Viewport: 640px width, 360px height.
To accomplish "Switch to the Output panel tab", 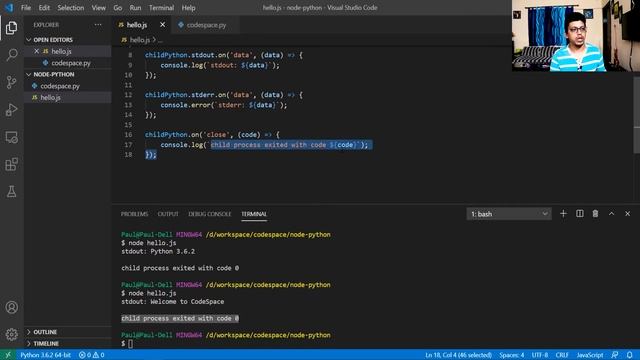I will pos(168,214).
